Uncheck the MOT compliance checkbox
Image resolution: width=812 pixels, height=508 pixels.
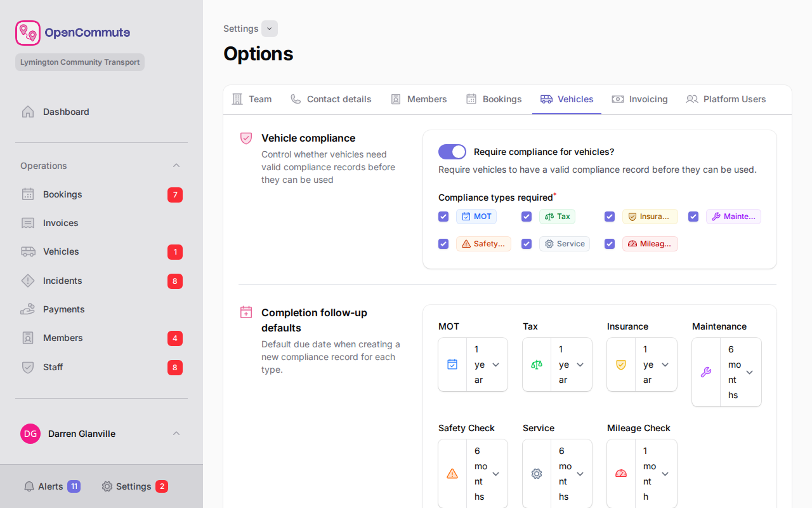[x=443, y=217]
